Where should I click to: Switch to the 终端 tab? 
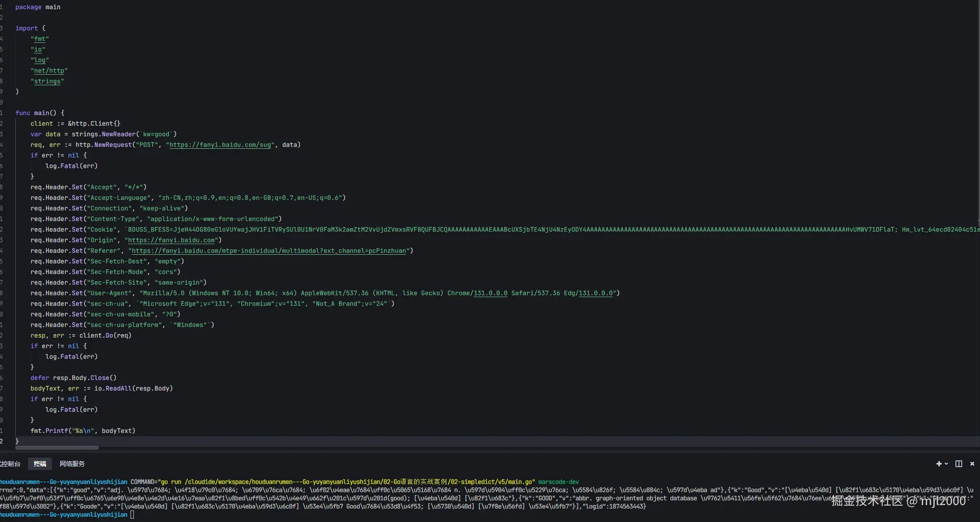(x=40, y=464)
